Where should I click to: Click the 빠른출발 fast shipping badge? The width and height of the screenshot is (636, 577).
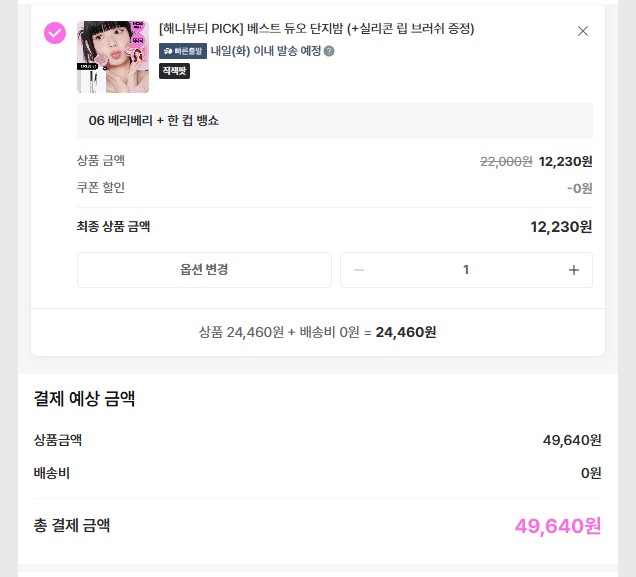(183, 51)
